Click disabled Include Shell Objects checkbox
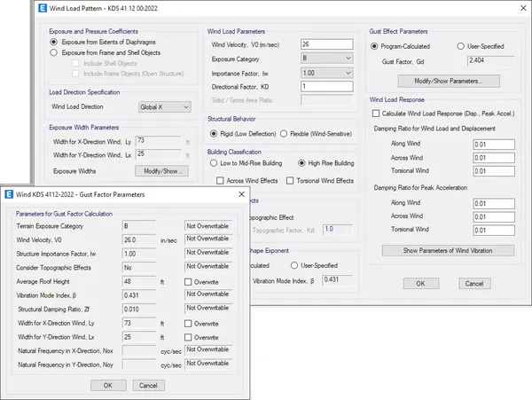This screenshot has width=532, height=400. pos(75,63)
